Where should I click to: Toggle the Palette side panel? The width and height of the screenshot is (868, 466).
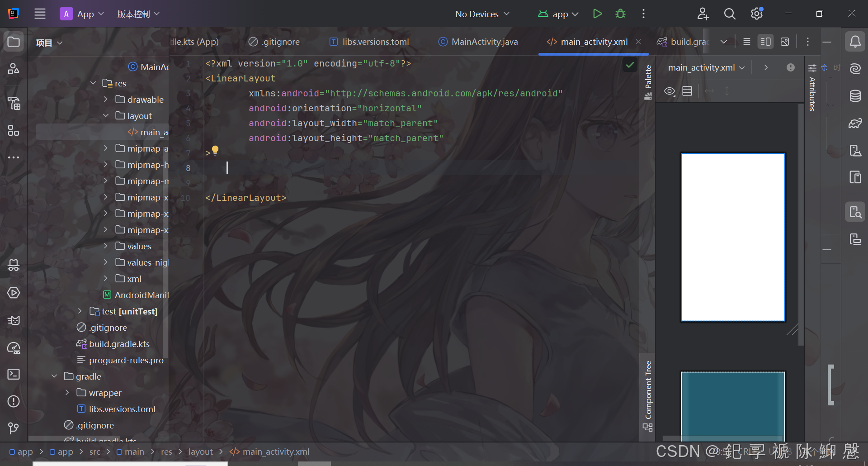pyautogui.click(x=648, y=82)
